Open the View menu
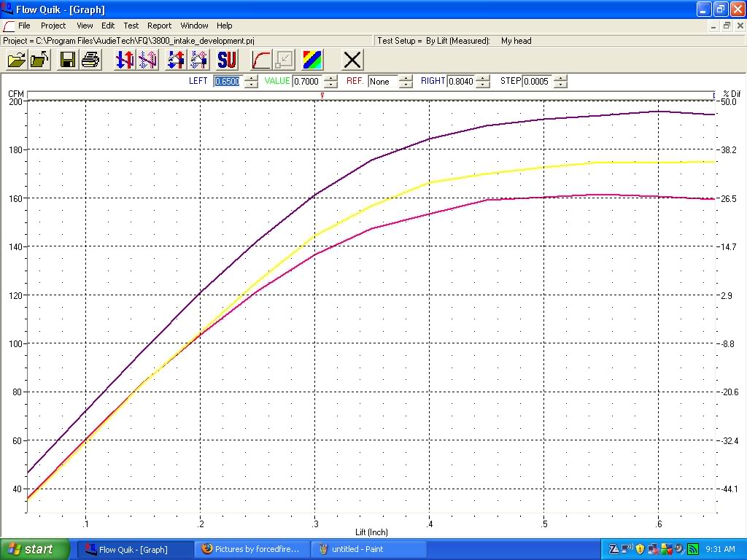 coord(85,26)
